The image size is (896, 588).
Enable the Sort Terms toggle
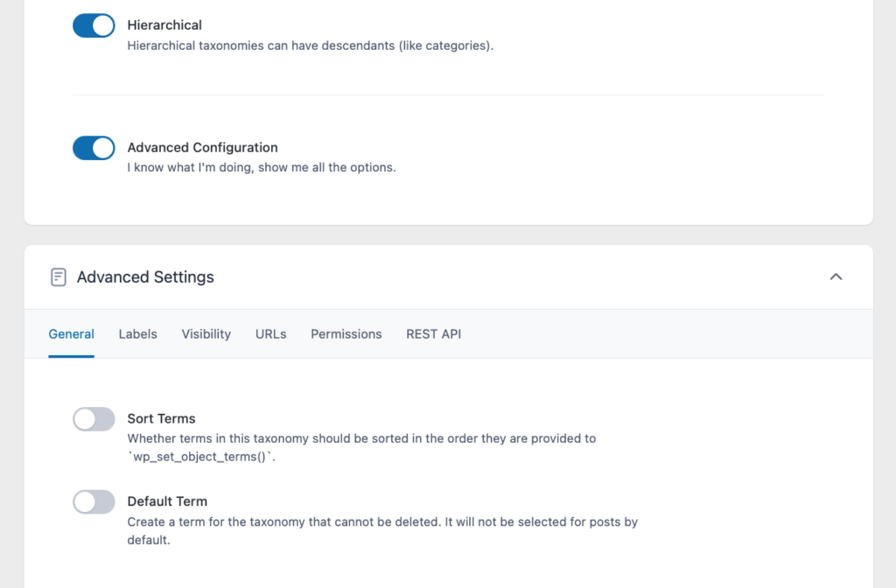(x=94, y=419)
